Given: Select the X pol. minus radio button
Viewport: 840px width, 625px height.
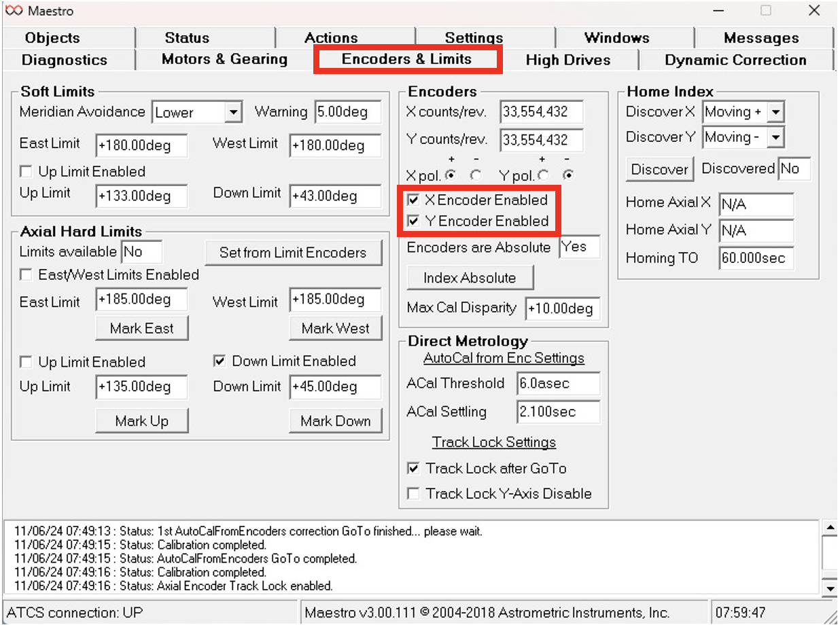Looking at the screenshot, I should pyautogui.click(x=476, y=176).
